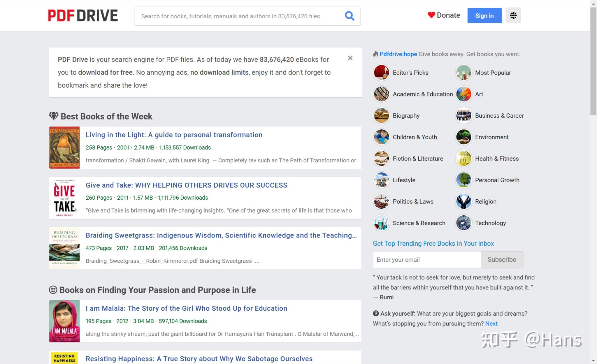The height and width of the screenshot is (364, 597).
Task: Click the I am Malala cover thumbnail
Action: click(x=64, y=321)
